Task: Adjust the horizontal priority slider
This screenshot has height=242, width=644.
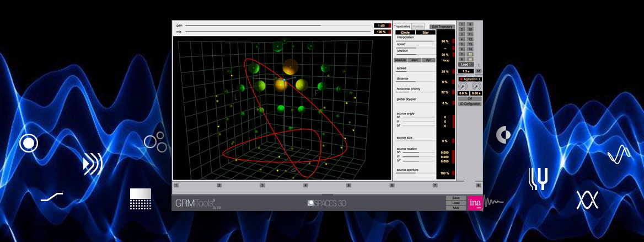Action: [x=415, y=92]
